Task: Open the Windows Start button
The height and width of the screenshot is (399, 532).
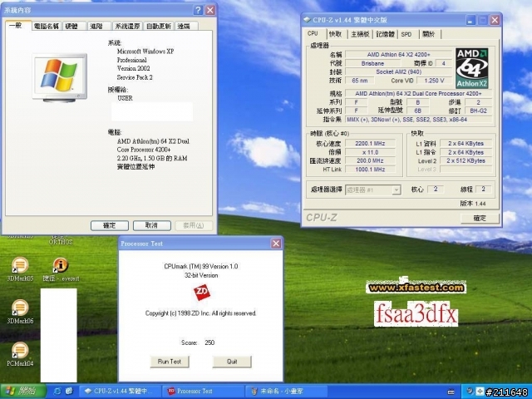Action: point(23,392)
